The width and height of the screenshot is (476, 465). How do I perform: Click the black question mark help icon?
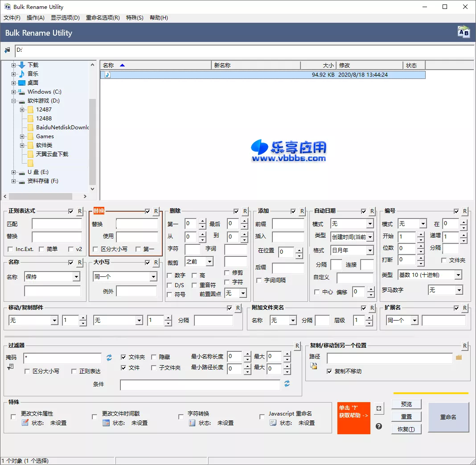point(378,426)
